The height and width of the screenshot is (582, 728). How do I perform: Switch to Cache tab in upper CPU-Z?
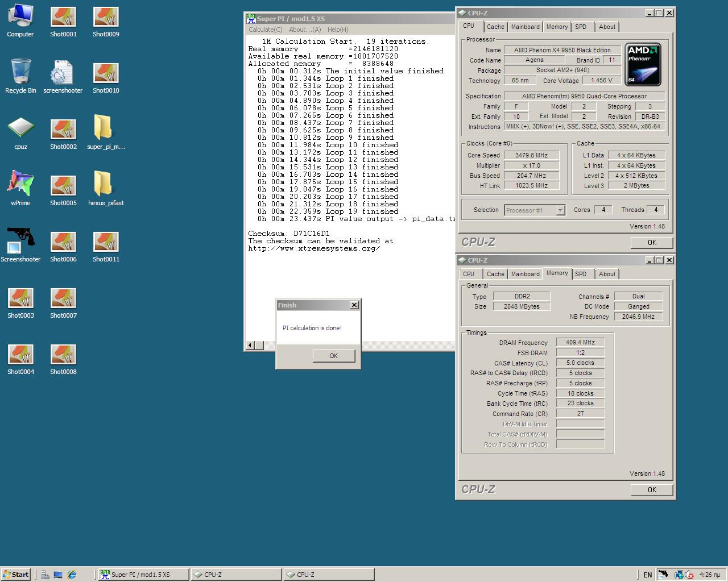click(x=495, y=27)
